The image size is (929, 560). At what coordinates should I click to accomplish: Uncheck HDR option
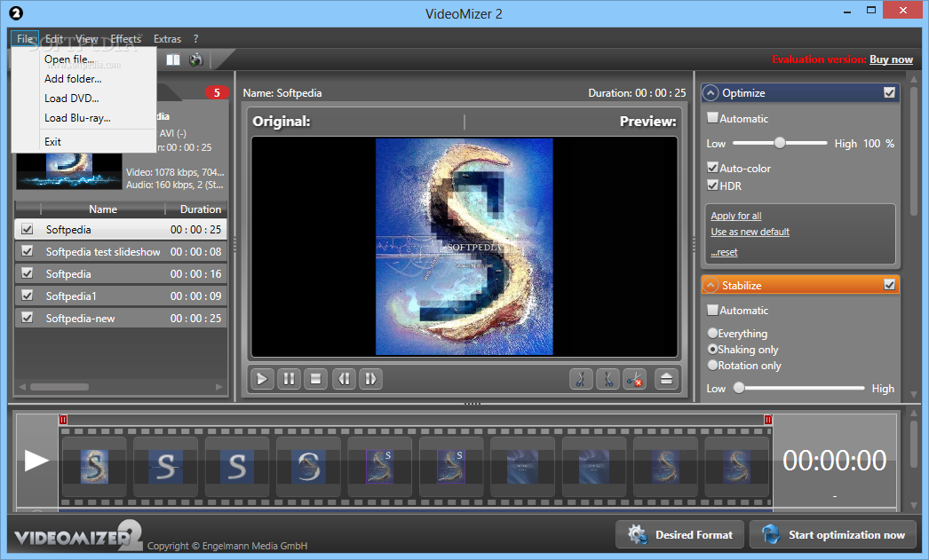tap(713, 185)
